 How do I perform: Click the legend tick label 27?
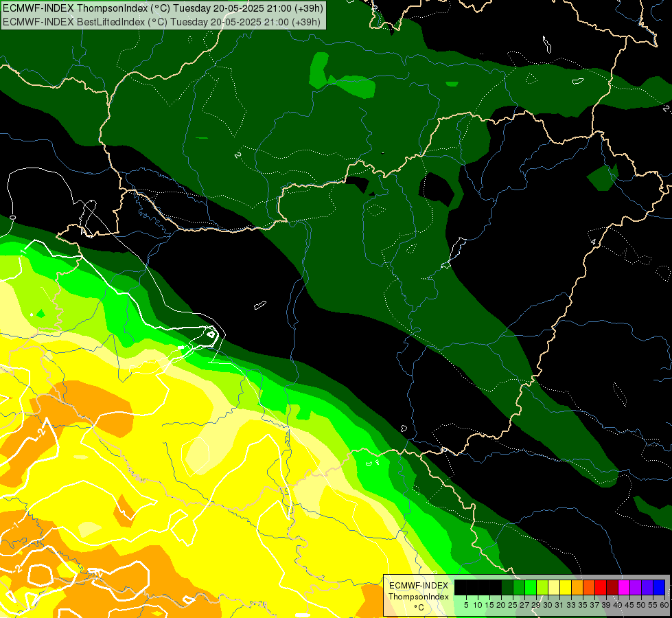pyautogui.click(x=524, y=605)
